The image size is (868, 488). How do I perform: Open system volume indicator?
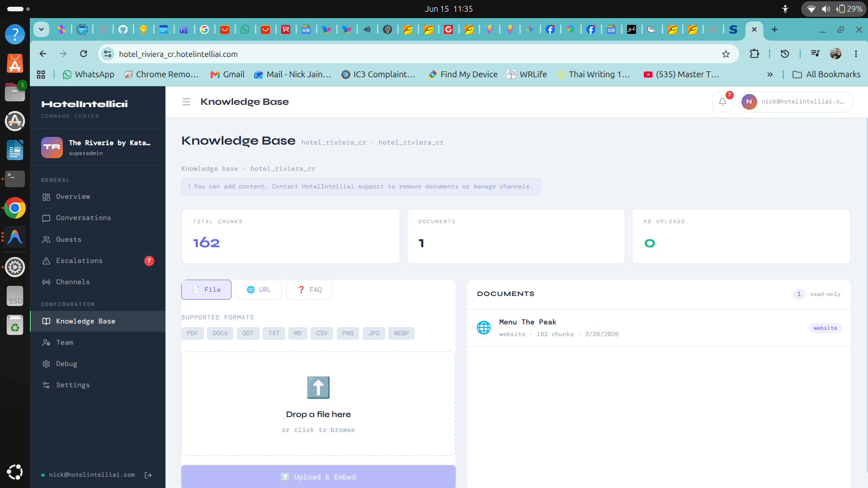[826, 9]
